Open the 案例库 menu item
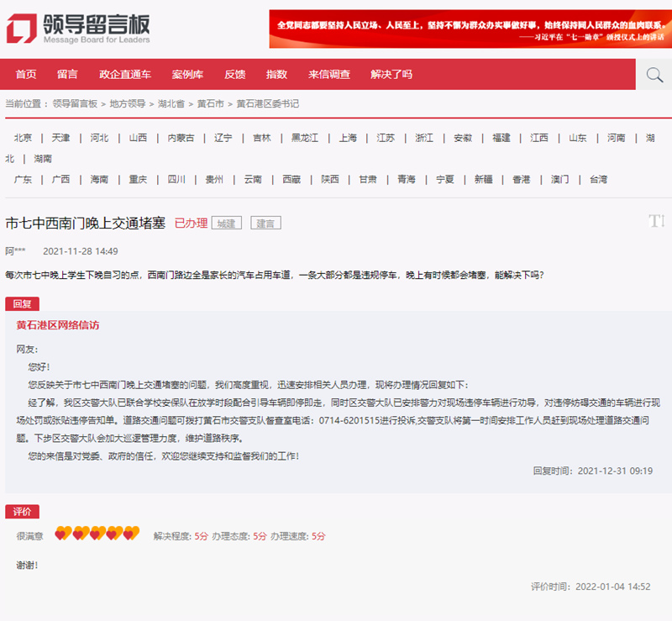The width and height of the screenshot is (672, 621). (x=187, y=75)
